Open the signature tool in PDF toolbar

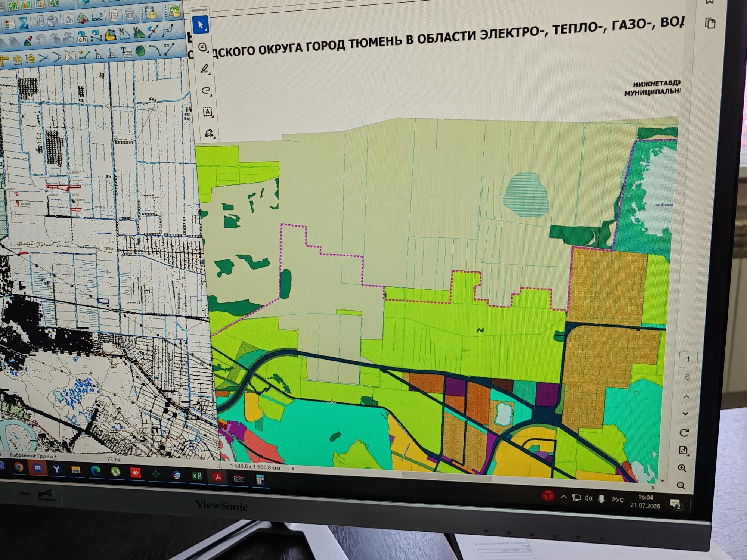tap(210, 133)
